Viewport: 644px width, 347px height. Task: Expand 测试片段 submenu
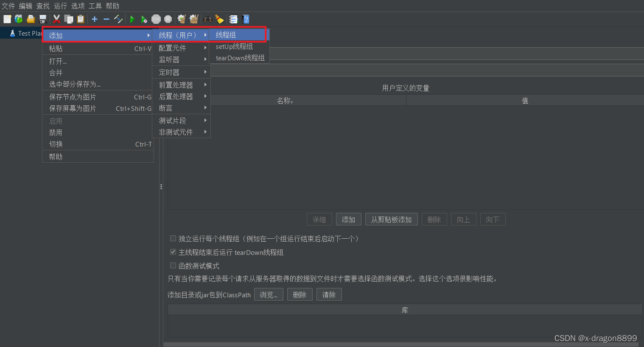(x=182, y=121)
